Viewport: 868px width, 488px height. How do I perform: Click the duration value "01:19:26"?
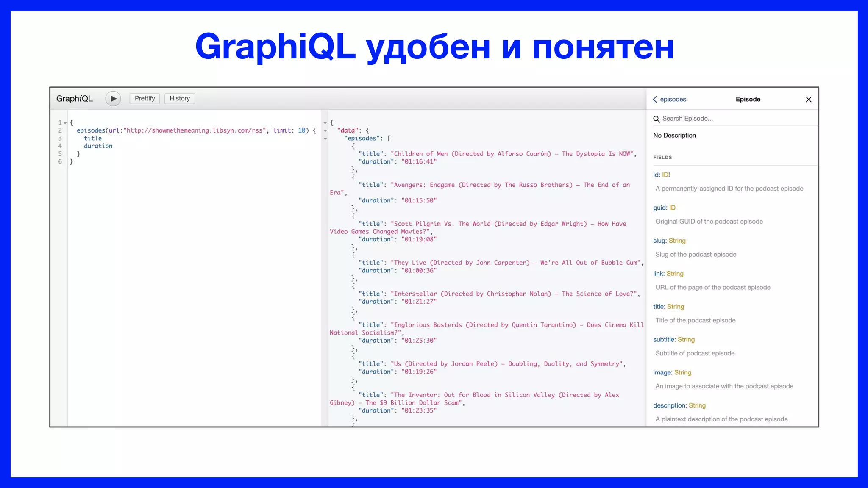419,372
